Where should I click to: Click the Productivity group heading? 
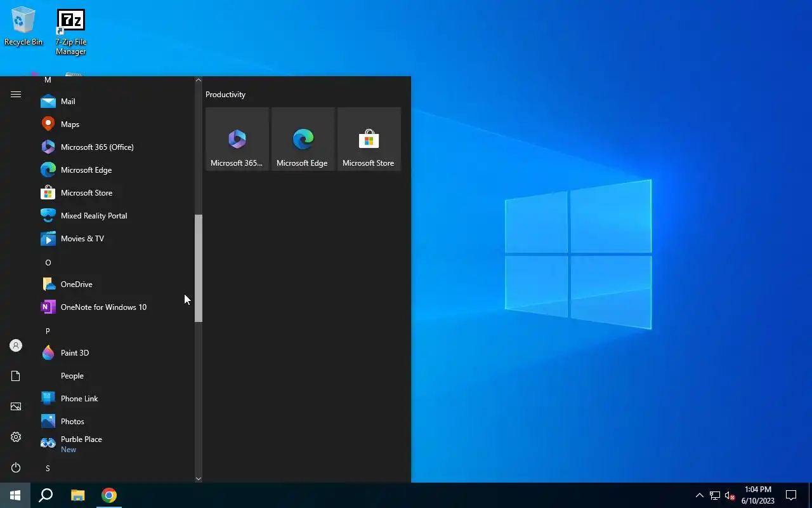pos(225,95)
